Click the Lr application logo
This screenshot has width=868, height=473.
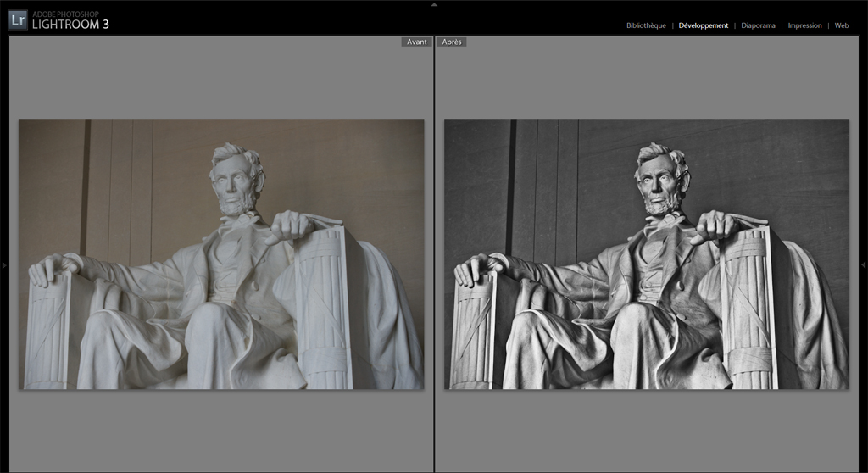[x=18, y=20]
